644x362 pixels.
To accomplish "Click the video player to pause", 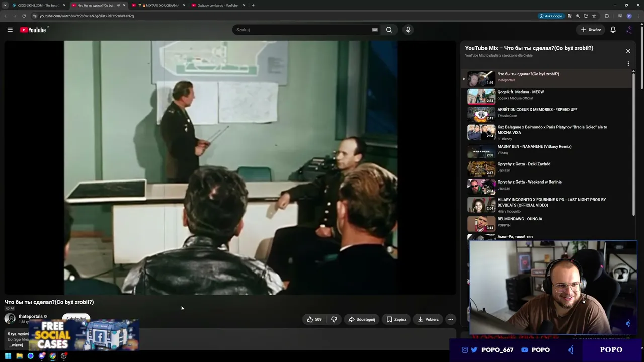I will tap(230, 167).
